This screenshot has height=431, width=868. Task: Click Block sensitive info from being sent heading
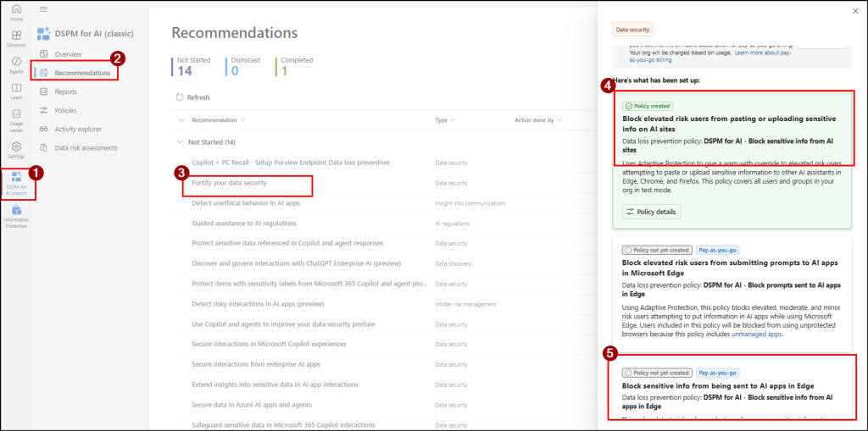pos(718,385)
